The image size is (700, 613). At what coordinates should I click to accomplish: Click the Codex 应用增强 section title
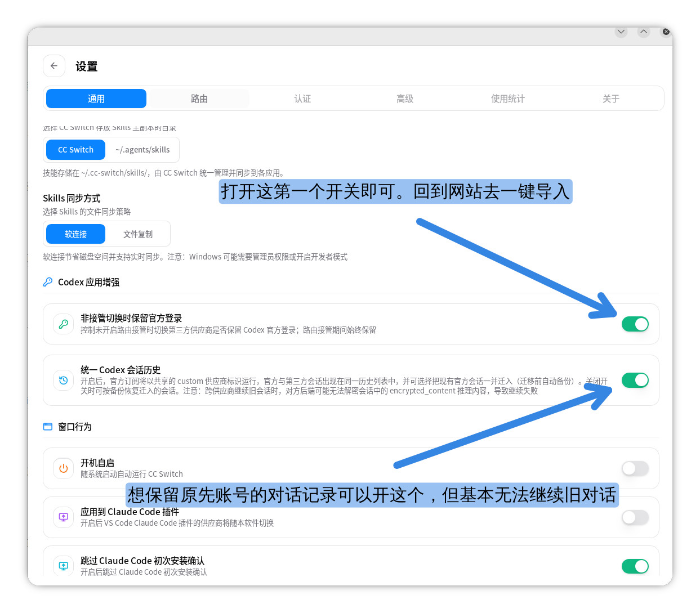point(88,282)
